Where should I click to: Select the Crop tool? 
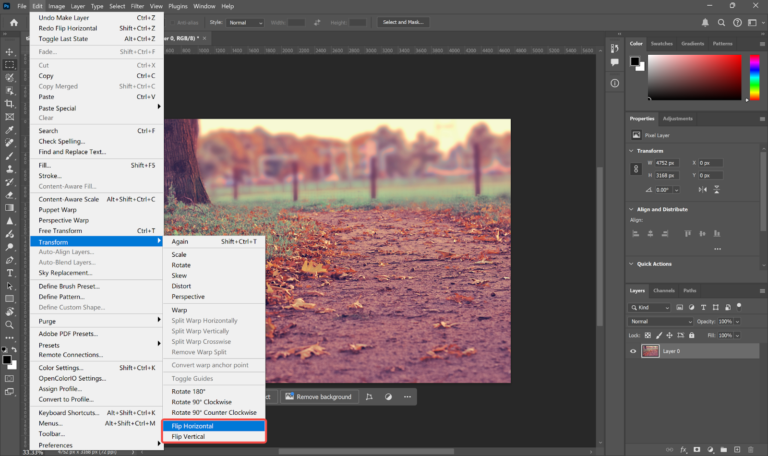point(10,103)
